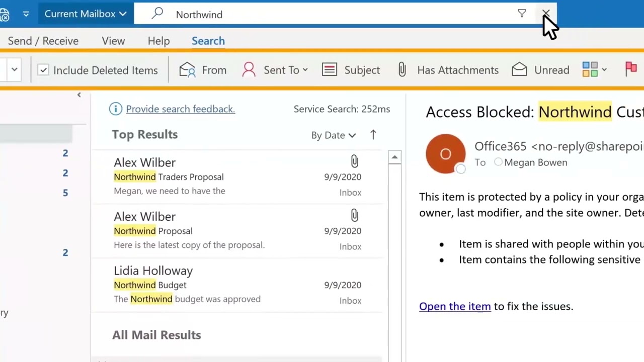Click the Top Results header
The width and height of the screenshot is (644, 362).
[145, 134]
